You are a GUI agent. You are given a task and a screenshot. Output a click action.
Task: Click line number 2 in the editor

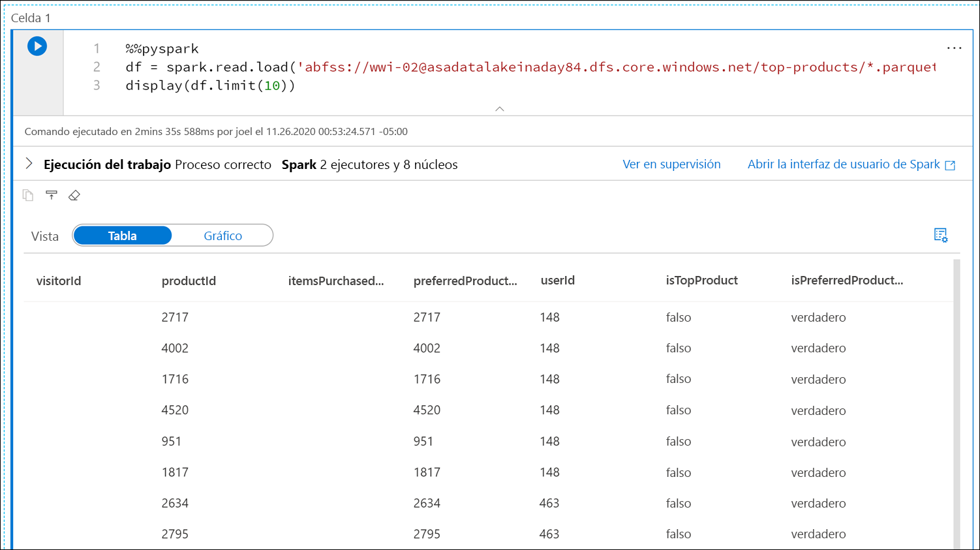(97, 67)
